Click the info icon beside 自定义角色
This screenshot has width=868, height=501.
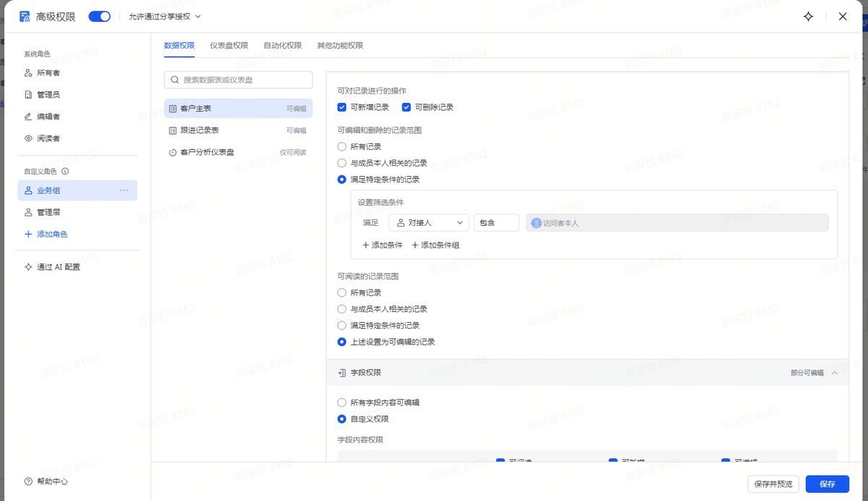tap(65, 172)
